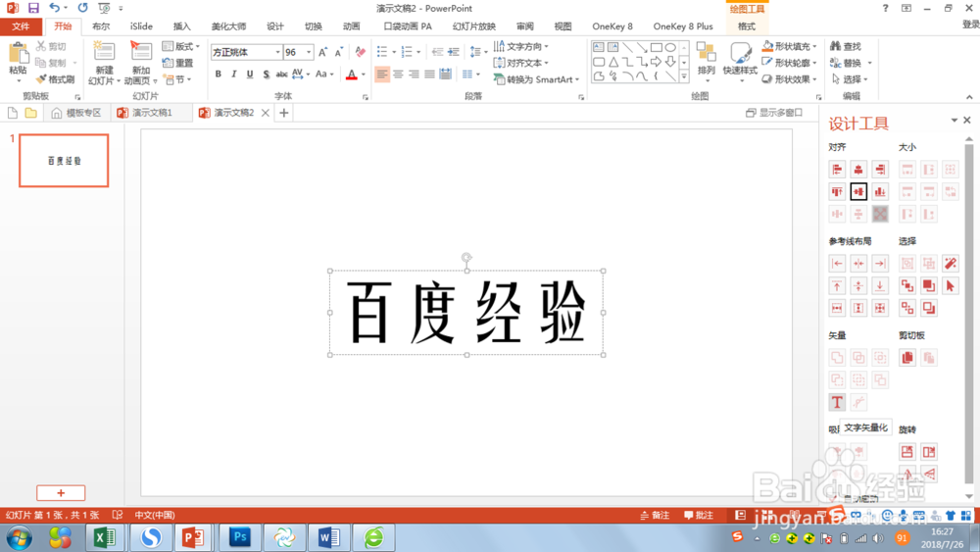Viewport: 980px width, 552px height.
Task: Click the add slide plus button below thumbnails
Action: [x=61, y=492]
